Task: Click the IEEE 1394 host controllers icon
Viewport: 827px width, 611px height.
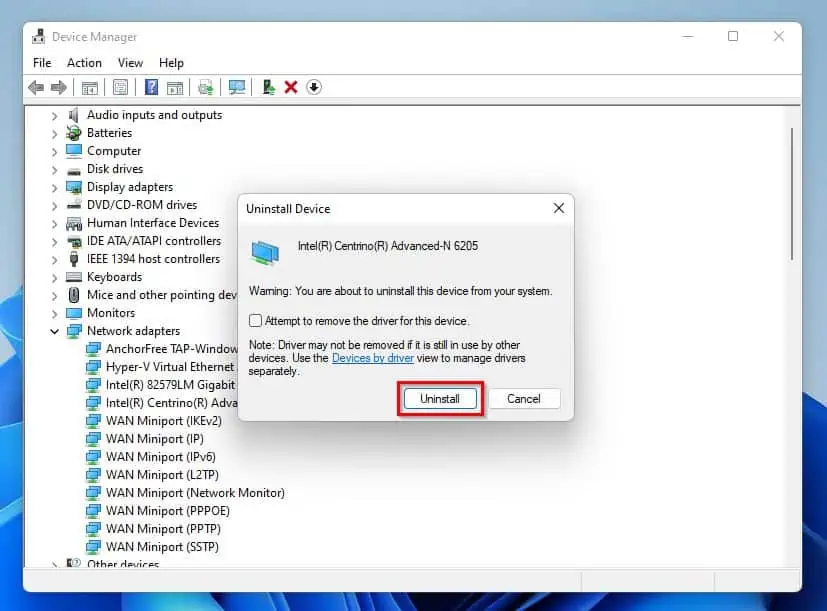Action: point(74,259)
